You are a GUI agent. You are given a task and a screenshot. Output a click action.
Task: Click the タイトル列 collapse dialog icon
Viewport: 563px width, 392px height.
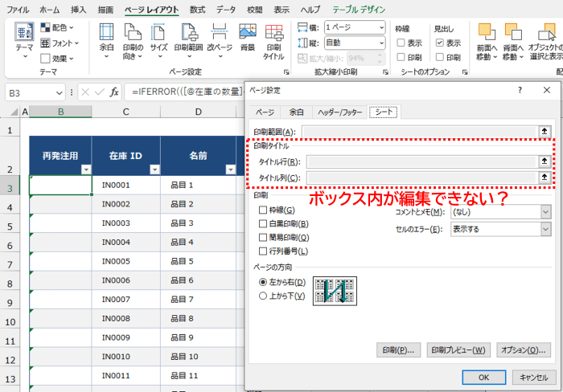tap(545, 178)
